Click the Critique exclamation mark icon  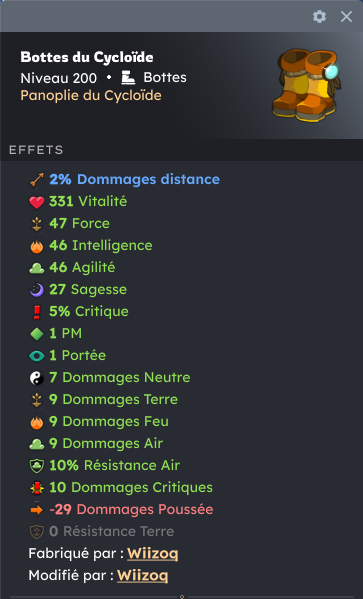(x=37, y=312)
